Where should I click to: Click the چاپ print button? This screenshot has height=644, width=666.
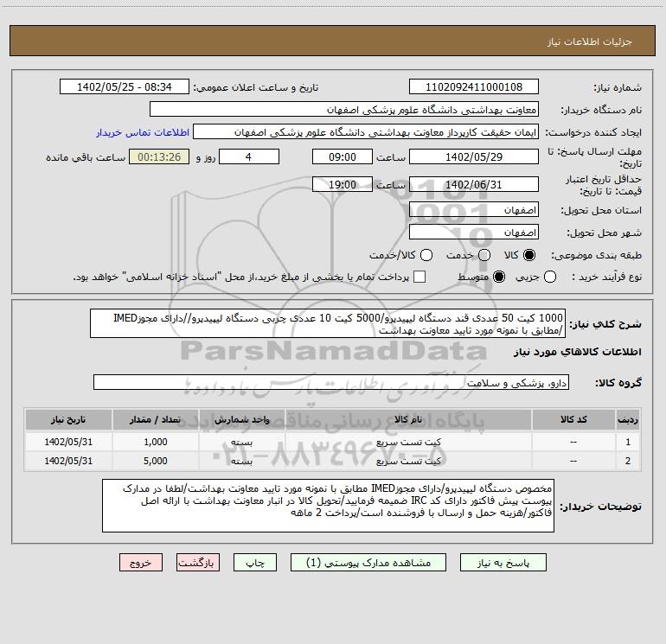pyautogui.click(x=255, y=563)
